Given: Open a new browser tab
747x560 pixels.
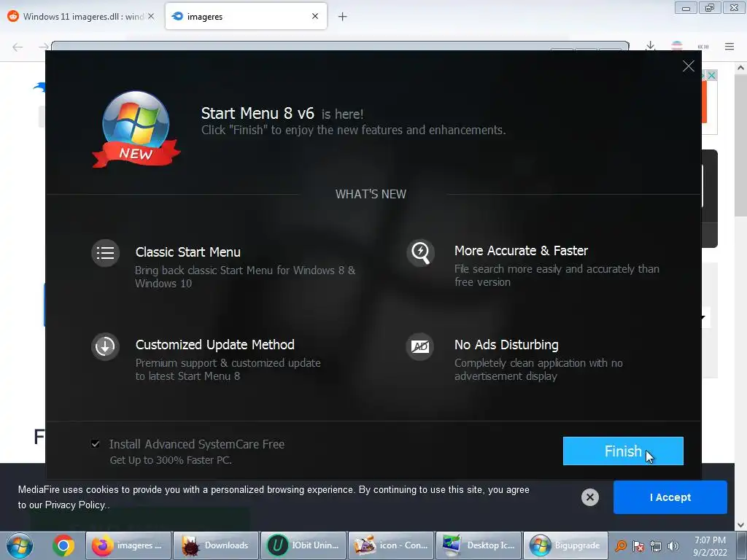Looking at the screenshot, I should pyautogui.click(x=343, y=17).
